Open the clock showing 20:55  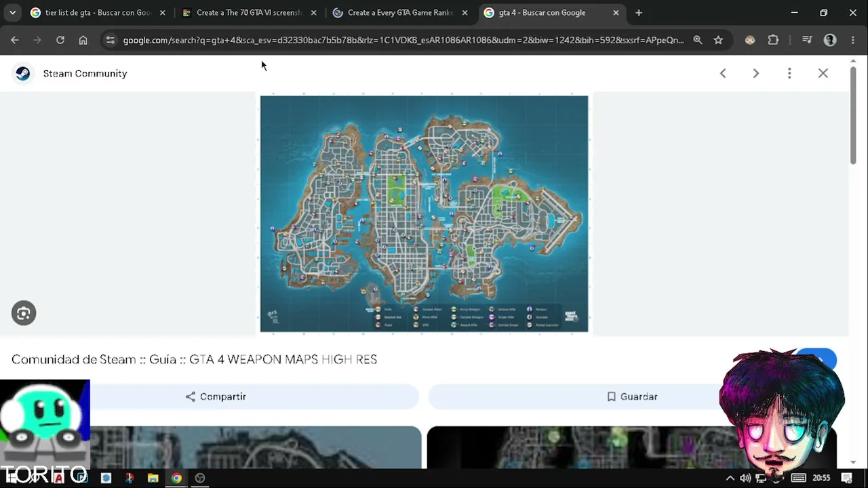coord(821,478)
